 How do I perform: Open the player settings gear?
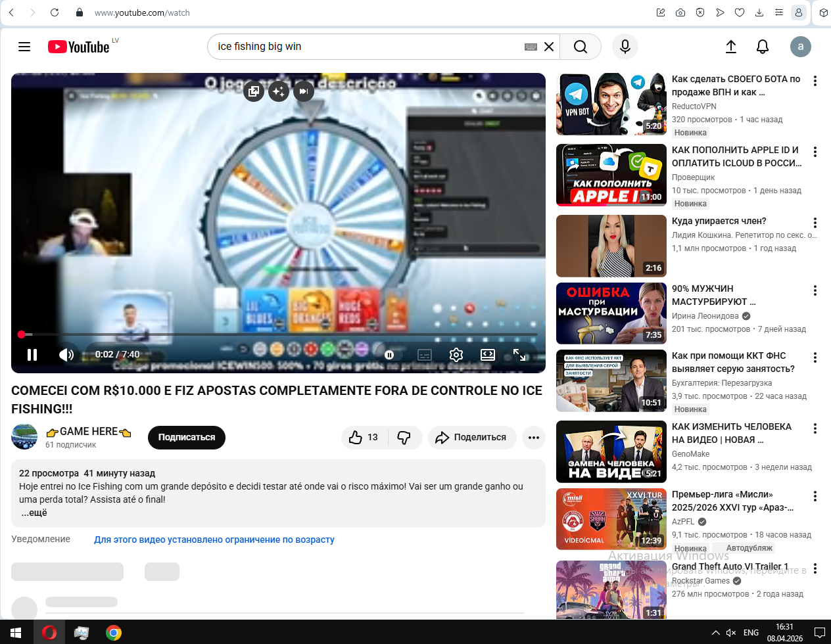coord(456,355)
